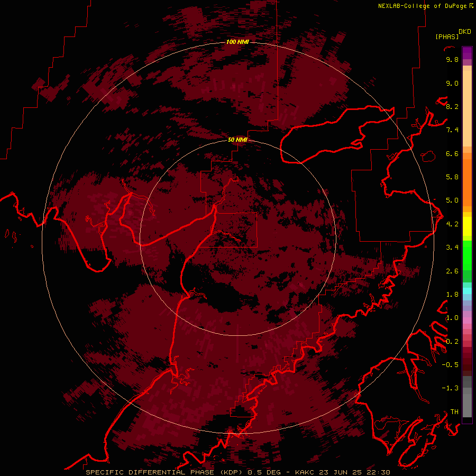Click the 1.0 scale value

452,318
